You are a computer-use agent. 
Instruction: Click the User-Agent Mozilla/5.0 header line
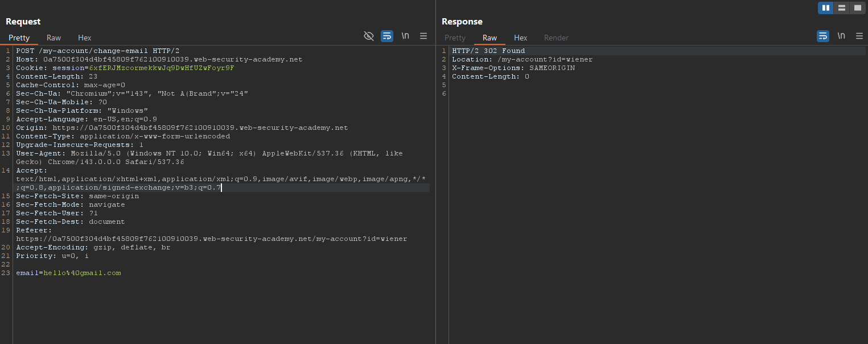(209, 157)
